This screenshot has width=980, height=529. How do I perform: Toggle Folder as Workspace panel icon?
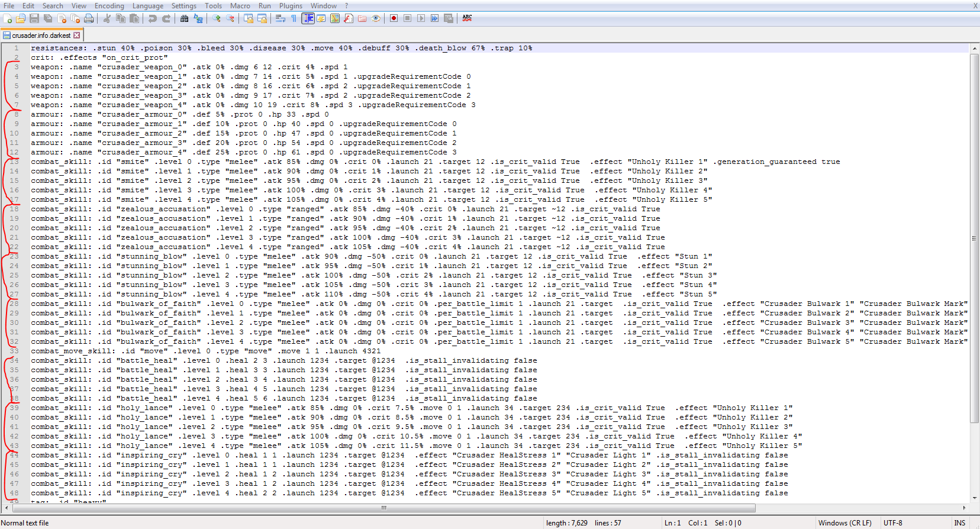click(x=362, y=18)
